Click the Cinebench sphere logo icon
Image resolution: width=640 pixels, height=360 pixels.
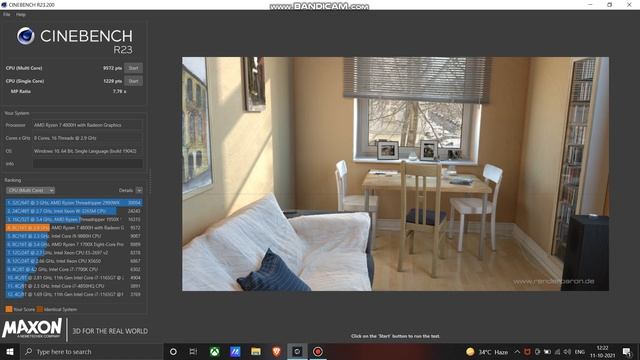pos(25,36)
